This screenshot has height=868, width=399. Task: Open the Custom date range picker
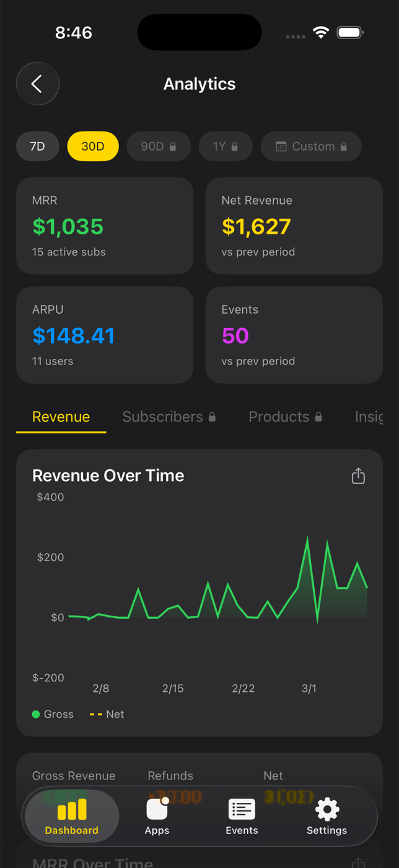click(x=311, y=146)
